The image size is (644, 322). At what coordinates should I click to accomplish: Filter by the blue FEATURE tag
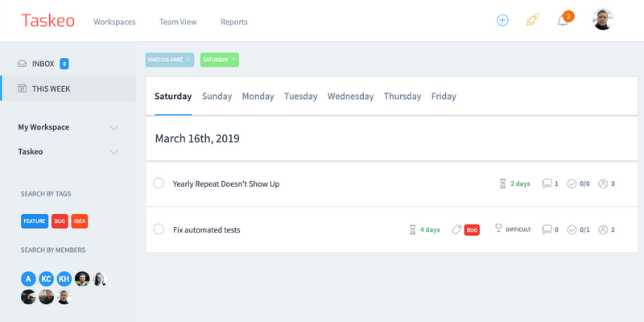[x=35, y=221]
